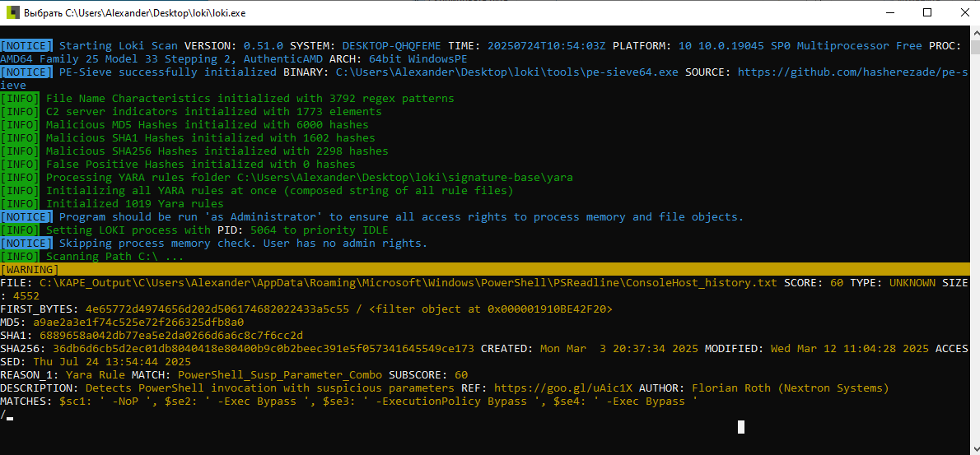The width and height of the screenshot is (980, 455).
Task: Click the yellow WARNING banner
Action: (x=485, y=270)
